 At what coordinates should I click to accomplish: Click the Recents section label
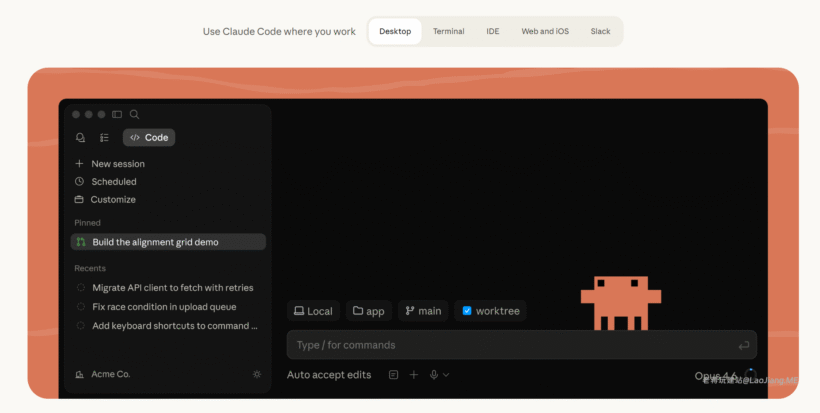coord(90,268)
